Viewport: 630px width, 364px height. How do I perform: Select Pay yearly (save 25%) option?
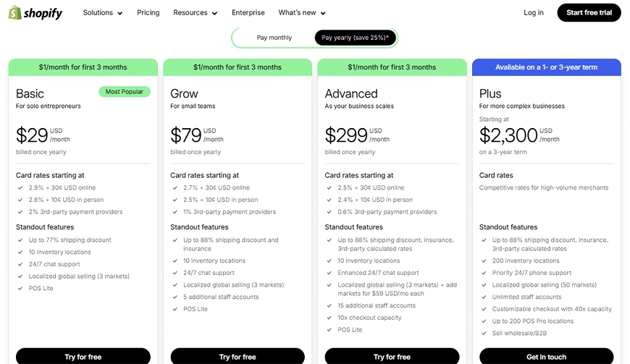[x=355, y=38]
